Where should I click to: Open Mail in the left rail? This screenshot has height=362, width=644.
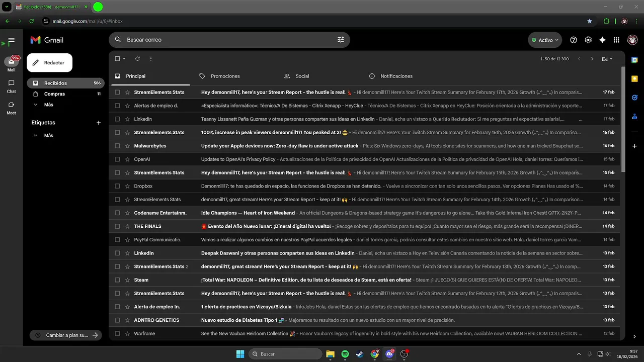(x=11, y=64)
